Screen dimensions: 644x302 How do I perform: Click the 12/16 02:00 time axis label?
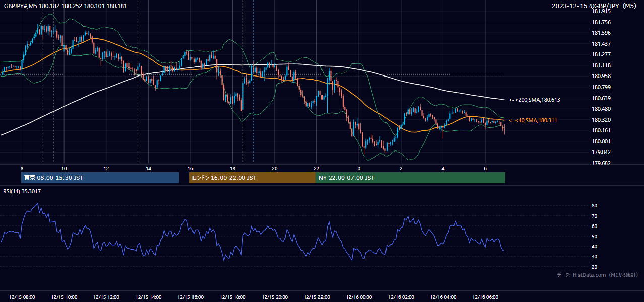401,297
